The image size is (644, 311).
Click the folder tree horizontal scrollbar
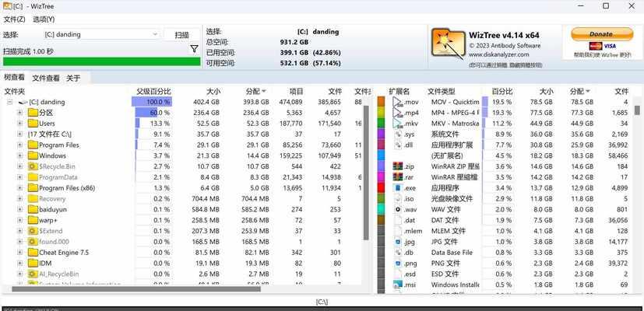point(136,289)
